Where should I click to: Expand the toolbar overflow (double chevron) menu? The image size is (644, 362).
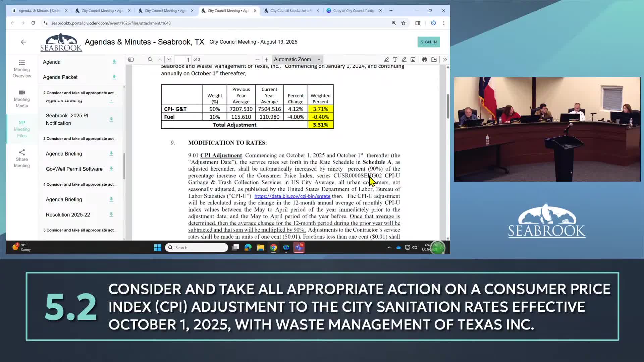445,59
